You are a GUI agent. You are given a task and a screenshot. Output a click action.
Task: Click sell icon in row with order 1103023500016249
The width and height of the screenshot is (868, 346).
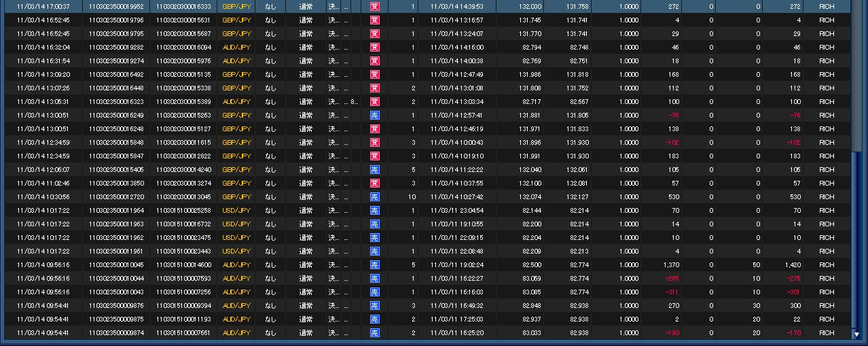tap(374, 116)
